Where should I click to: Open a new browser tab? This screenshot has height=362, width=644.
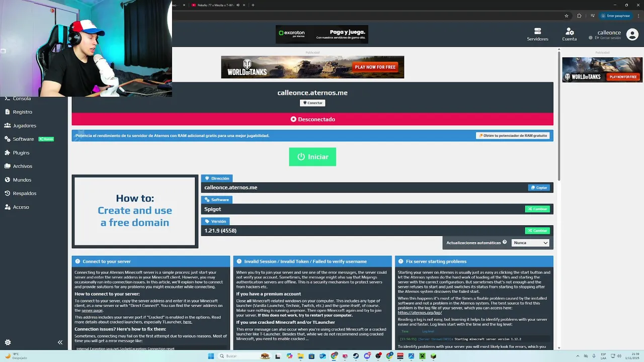[253, 5]
